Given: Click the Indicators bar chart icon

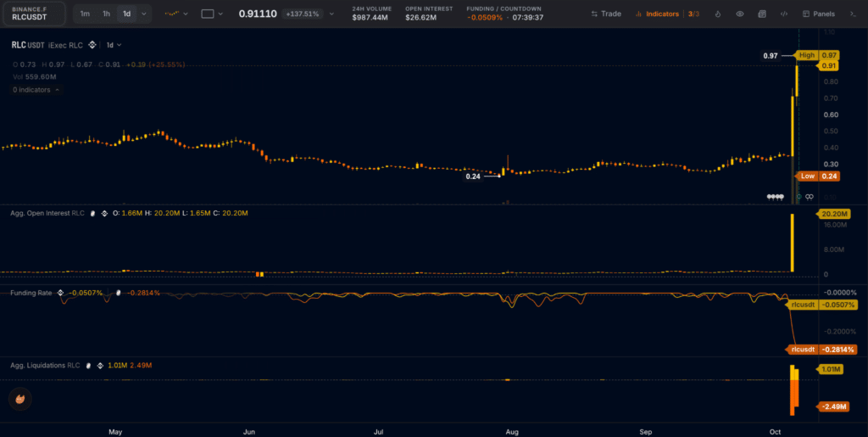Looking at the screenshot, I should coord(639,14).
